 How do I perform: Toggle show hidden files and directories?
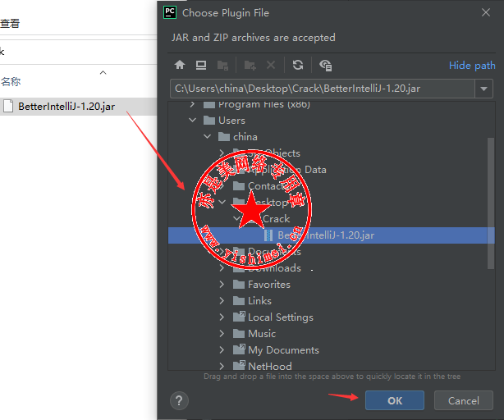click(325, 65)
